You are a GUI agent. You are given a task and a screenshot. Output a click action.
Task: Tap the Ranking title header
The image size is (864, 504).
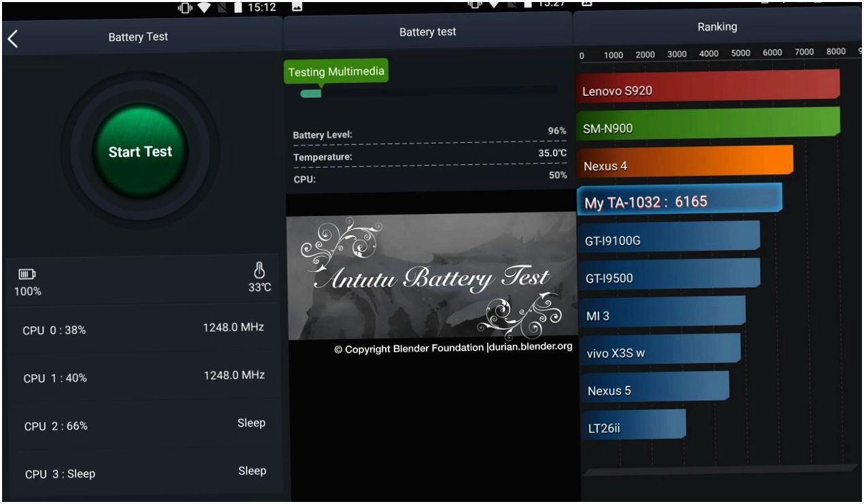click(717, 27)
